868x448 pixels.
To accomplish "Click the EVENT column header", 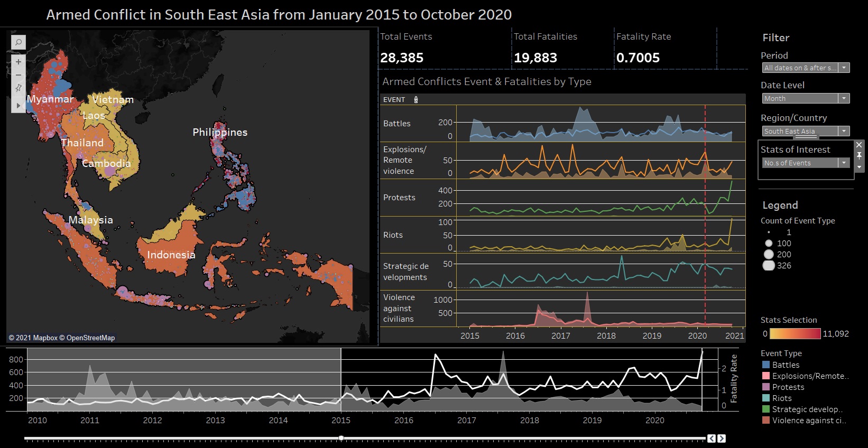I will pos(394,99).
